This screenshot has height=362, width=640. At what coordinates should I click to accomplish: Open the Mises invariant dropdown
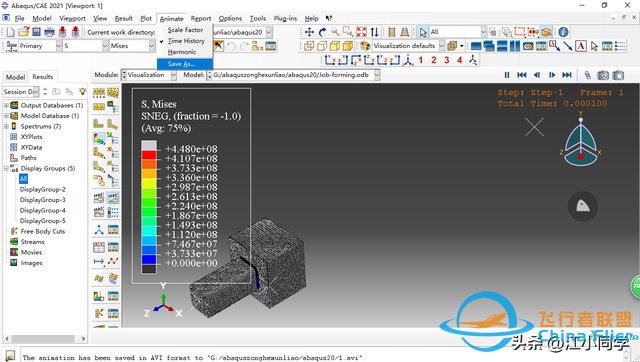click(131, 46)
